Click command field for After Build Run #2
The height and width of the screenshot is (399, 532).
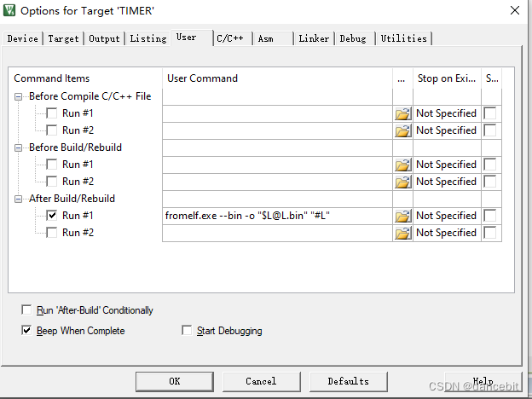[x=277, y=233]
